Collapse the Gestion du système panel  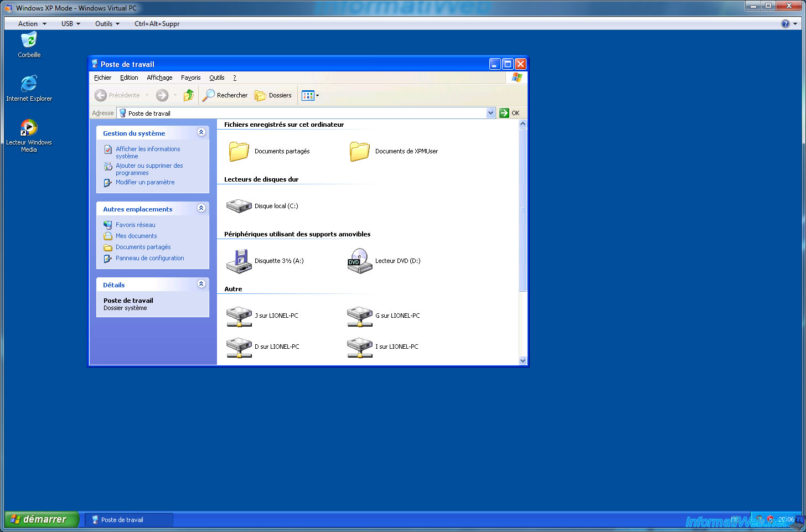click(201, 132)
